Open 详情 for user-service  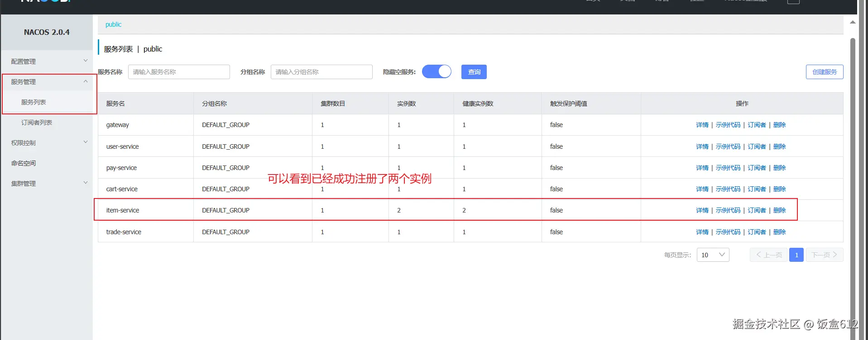click(x=702, y=146)
